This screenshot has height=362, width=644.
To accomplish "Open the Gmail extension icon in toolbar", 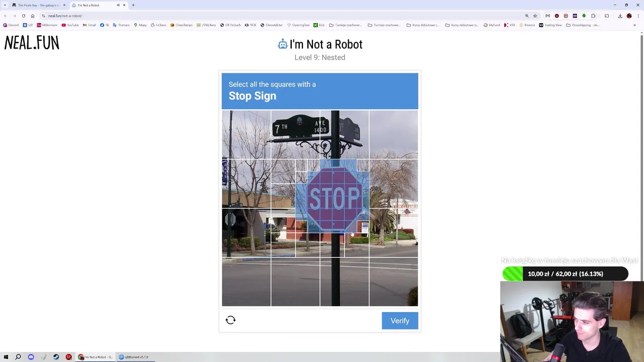I will (547, 16).
